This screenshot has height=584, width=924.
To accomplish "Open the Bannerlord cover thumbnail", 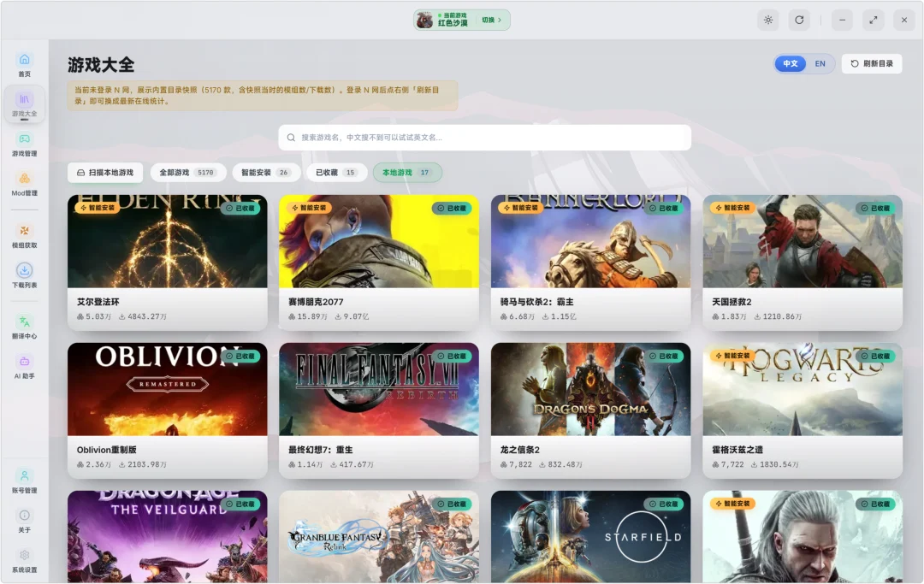I will (590, 241).
